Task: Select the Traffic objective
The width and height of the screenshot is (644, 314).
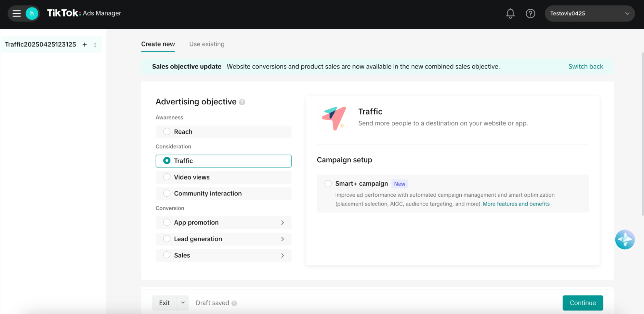Action: point(224,161)
